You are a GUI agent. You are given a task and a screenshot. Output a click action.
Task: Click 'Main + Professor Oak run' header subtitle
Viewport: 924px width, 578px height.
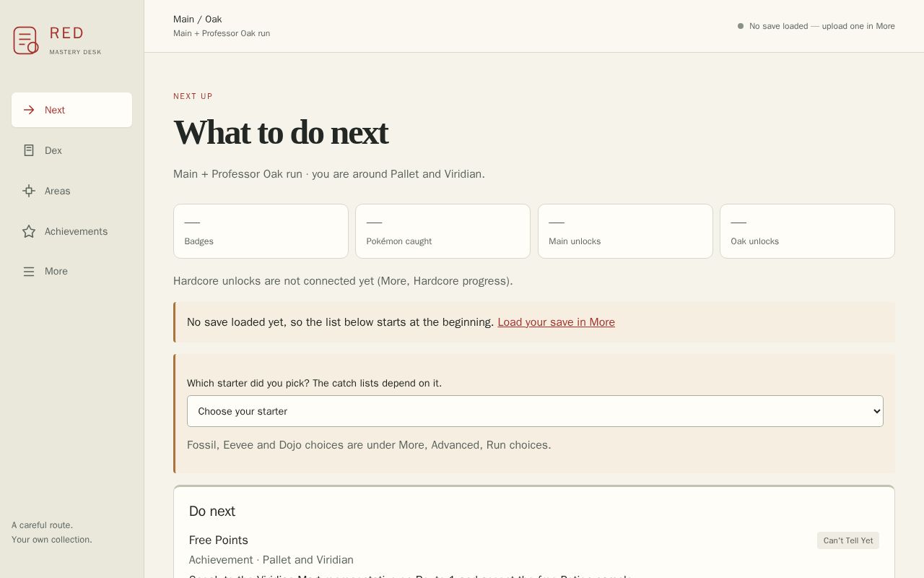coord(222,33)
